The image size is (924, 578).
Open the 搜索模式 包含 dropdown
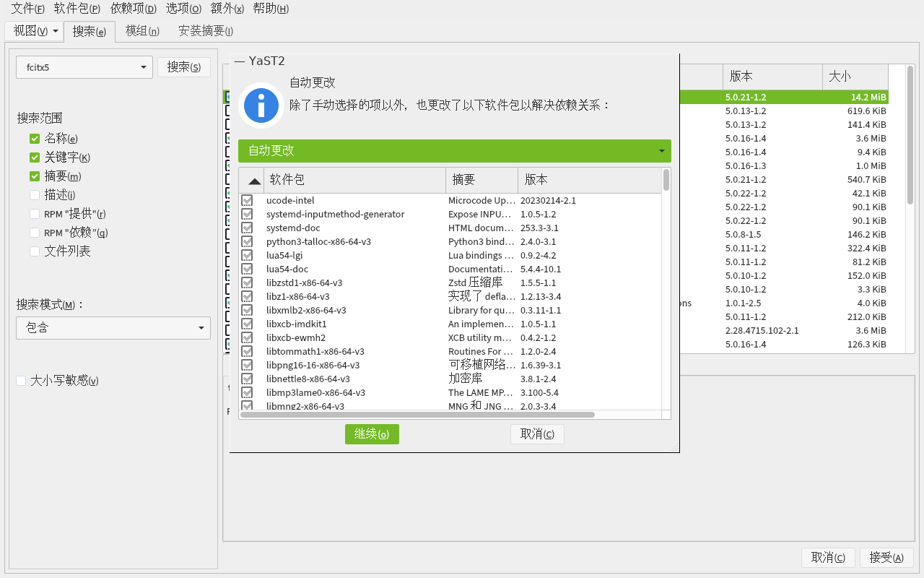click(x=113, y=328)
